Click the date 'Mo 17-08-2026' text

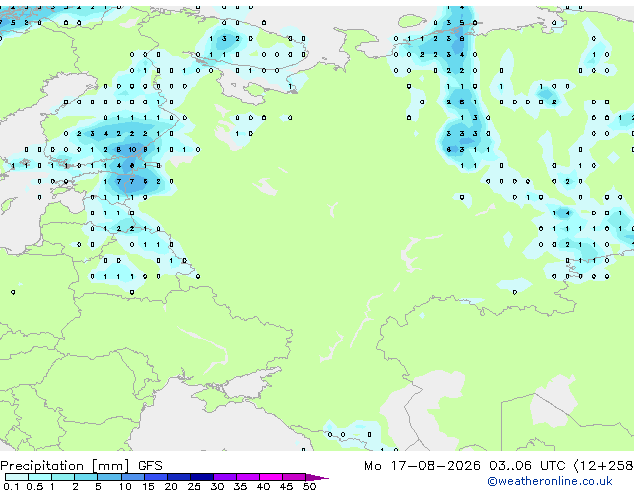[422, 466]
